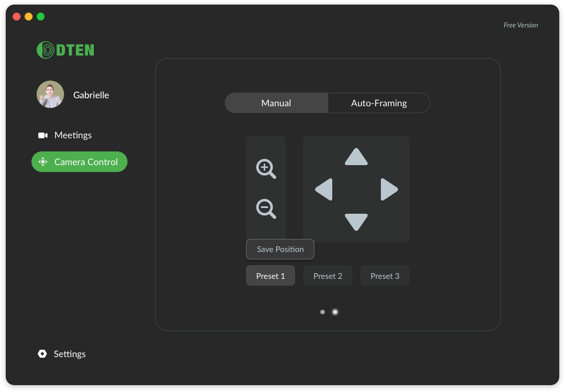The height and width of the screenshot is (392, 565).
Task: Switch to the Manual tab
Action: click(x=276, y=103)
